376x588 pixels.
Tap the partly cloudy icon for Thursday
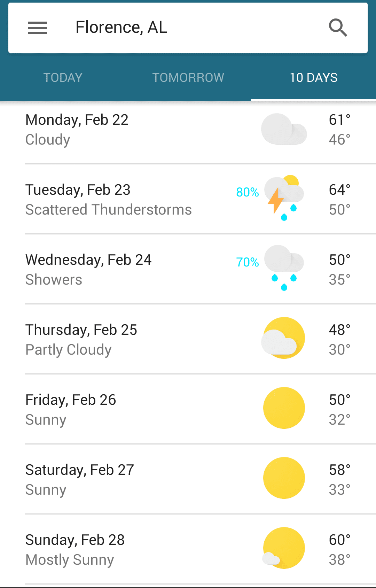pos(284,338)
